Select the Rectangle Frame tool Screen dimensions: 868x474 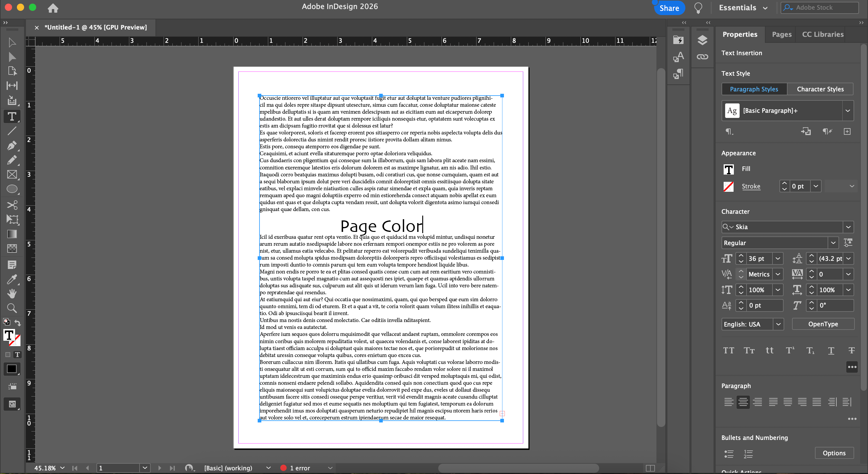coord(12,175)
